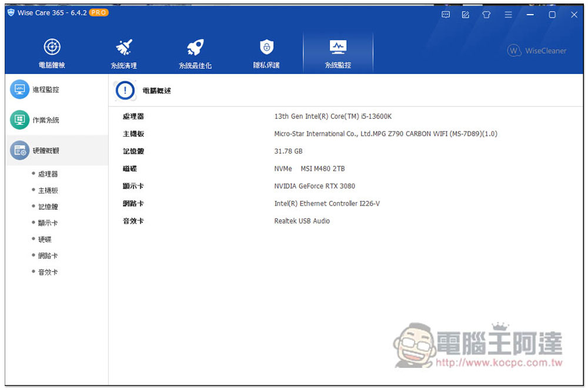Click the edit note icon in title bar

point(465,15)
